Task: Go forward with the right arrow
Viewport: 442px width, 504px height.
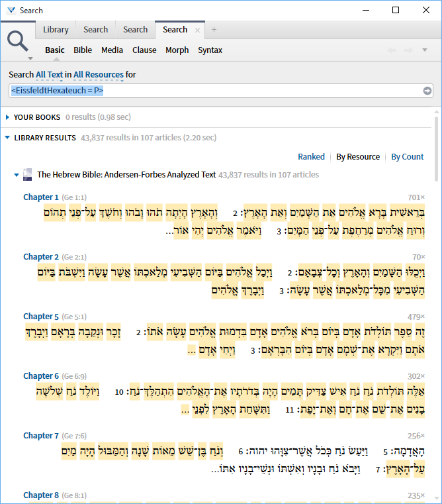Action: coord(409,50)
